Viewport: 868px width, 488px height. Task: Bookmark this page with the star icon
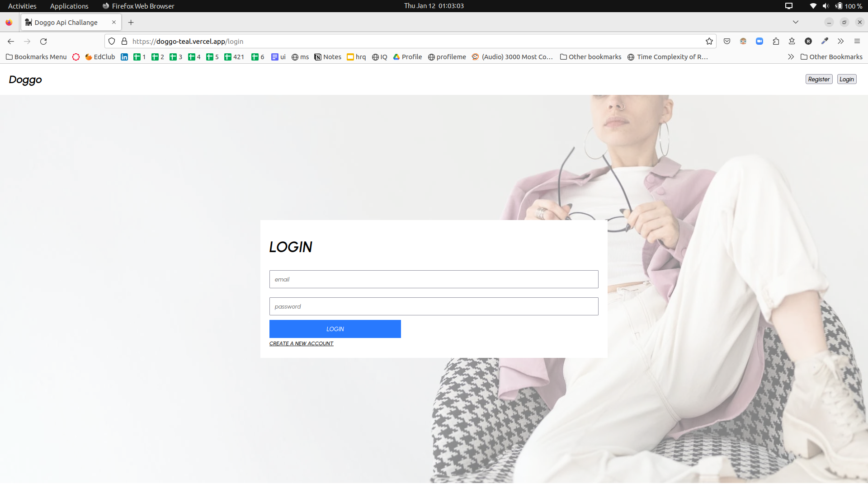tap(709, 41)
